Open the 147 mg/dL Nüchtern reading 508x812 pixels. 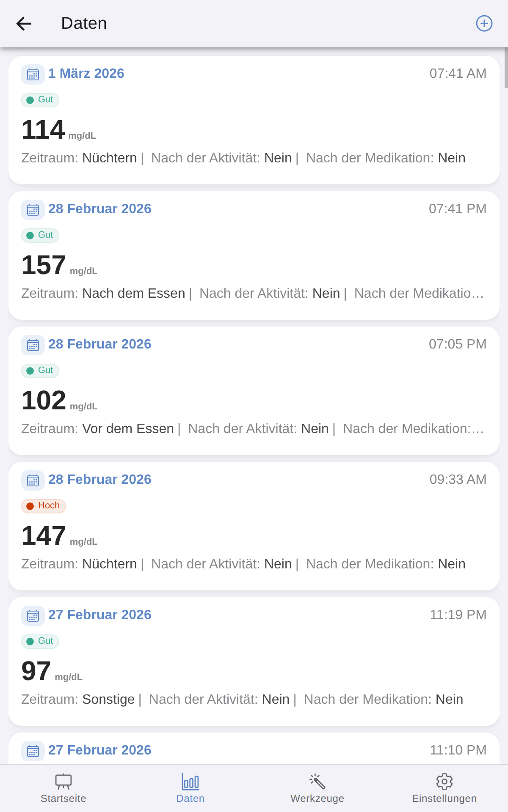(254, 526)
